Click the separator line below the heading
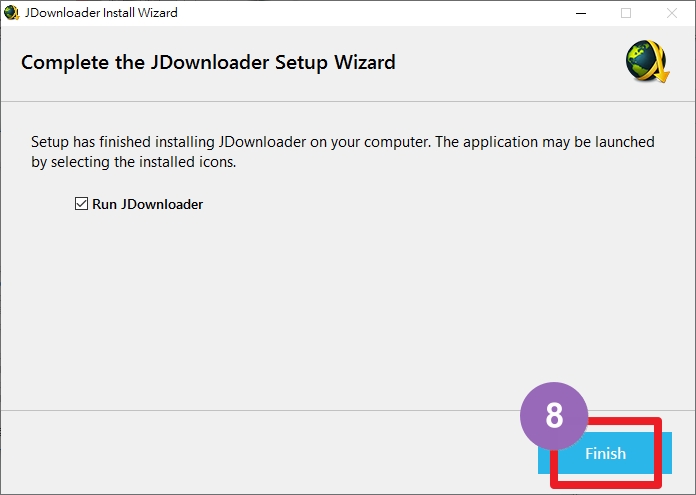696x495 pixels. click(348, 101)
